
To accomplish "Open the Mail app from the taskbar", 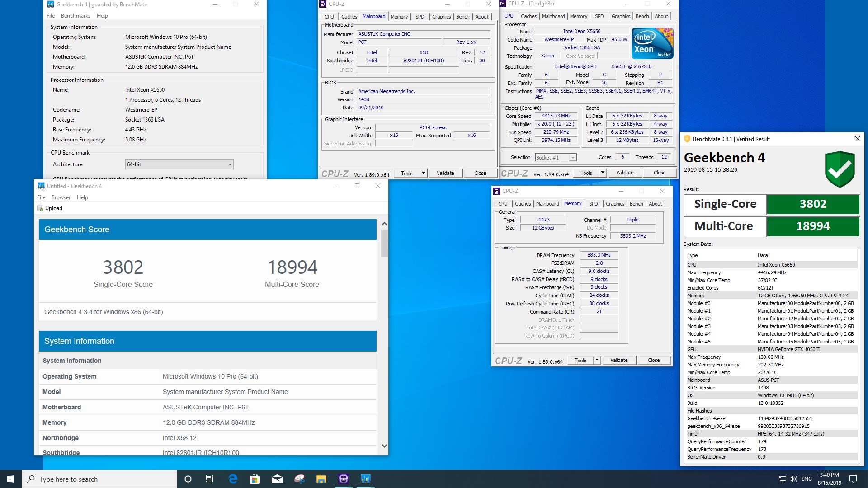I will click(277, 479).
